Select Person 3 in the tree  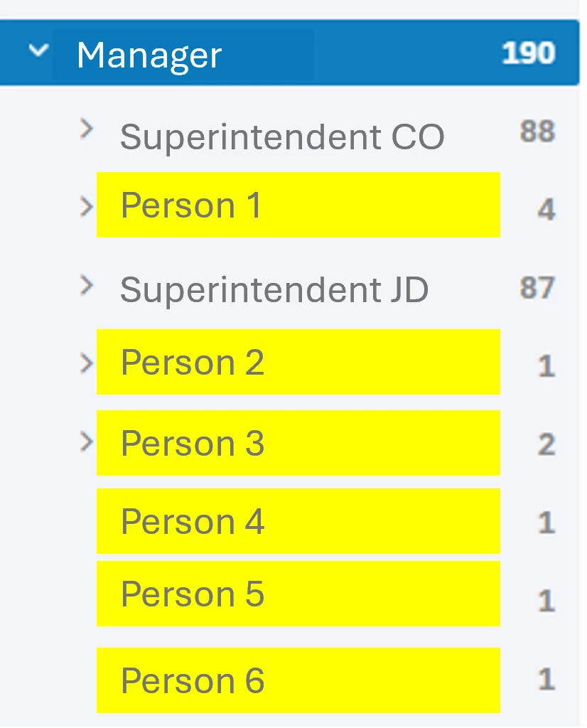pyautogui.click(x=193, y=444)
